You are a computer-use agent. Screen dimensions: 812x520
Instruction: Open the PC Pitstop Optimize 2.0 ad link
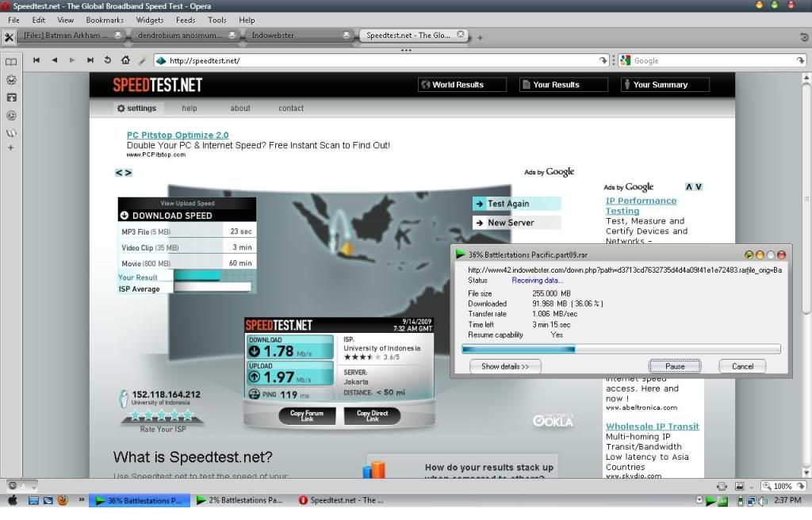178,136
